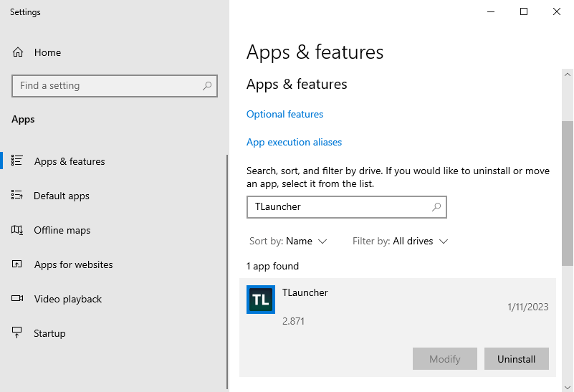This screenshot has height=392, width=574.
Task: Switch to Video playback settings
Action: coord(68,299)
